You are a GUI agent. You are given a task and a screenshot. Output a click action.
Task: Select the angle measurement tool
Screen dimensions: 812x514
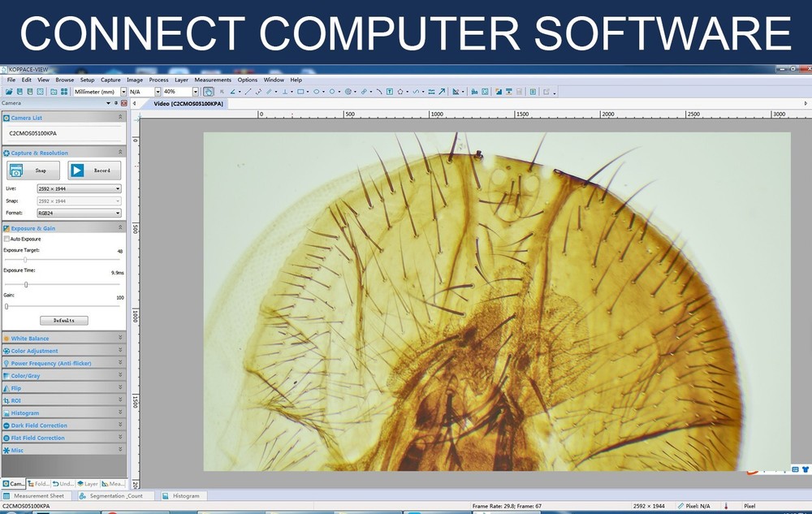click(232, 92)
